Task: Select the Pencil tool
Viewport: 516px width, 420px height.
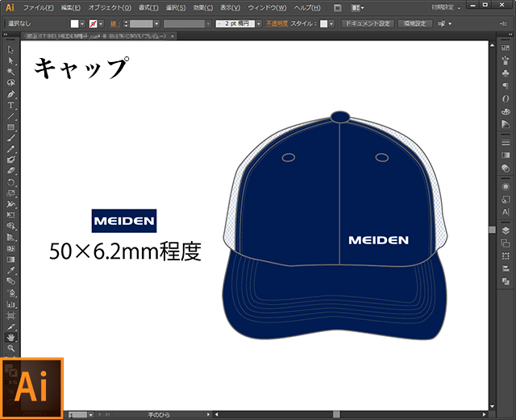Action: point(10,149)
